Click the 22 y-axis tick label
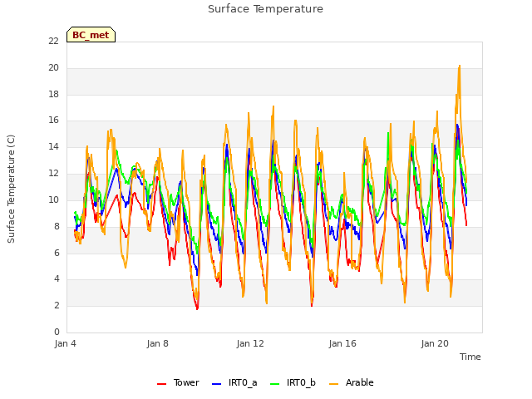This screenshot has height=399, width=532. (x=53, y=41)
